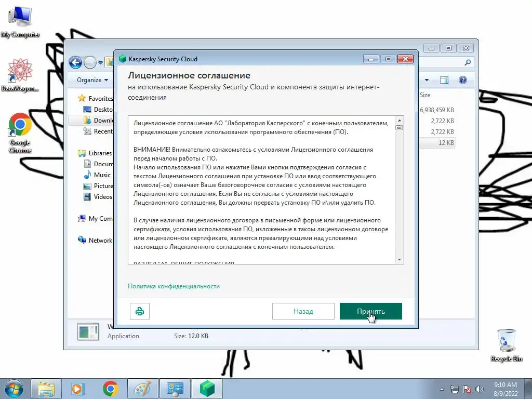The width and height of the screenshot is (532, 399).
Task: Open the Organize menu in Explorer
Action: pyautogui.click(x=92, y=79)
